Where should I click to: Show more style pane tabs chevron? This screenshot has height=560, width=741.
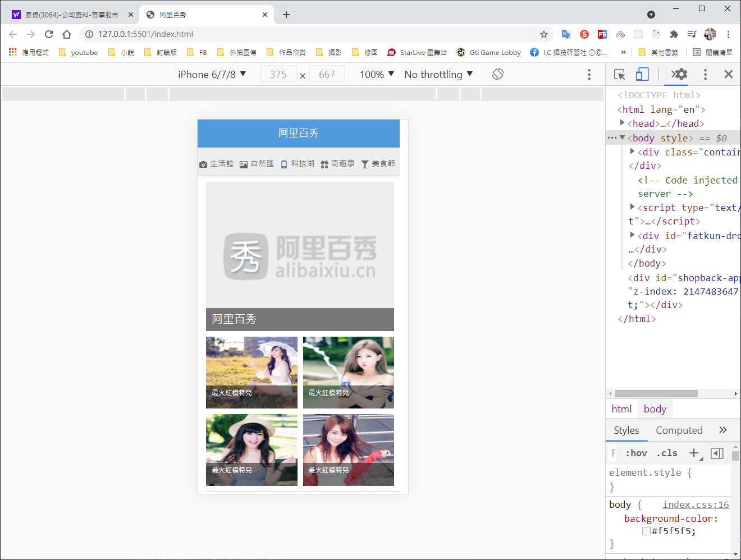click(723, 430)
